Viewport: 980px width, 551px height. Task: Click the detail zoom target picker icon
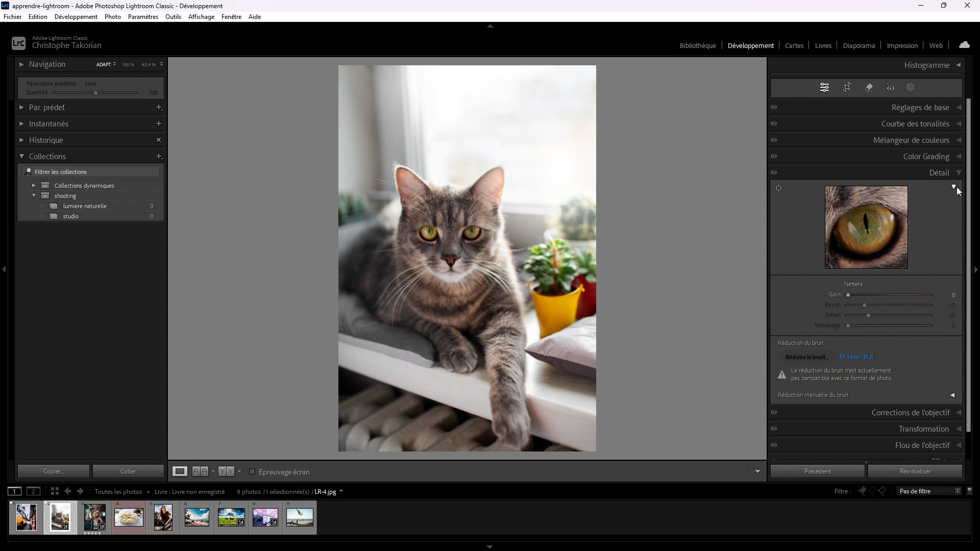click(x=778, y=188)
